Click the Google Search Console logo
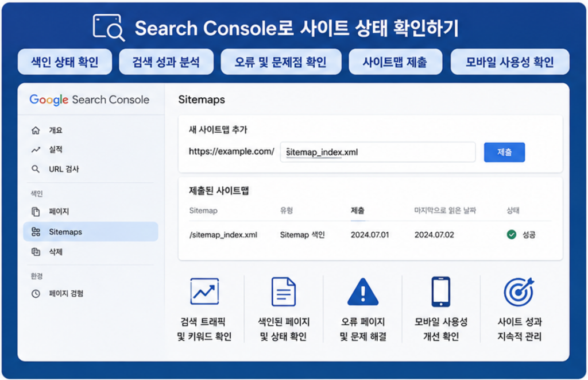This screenshot has width=588, height=380. pyautogui.click(x=89, y=99)
